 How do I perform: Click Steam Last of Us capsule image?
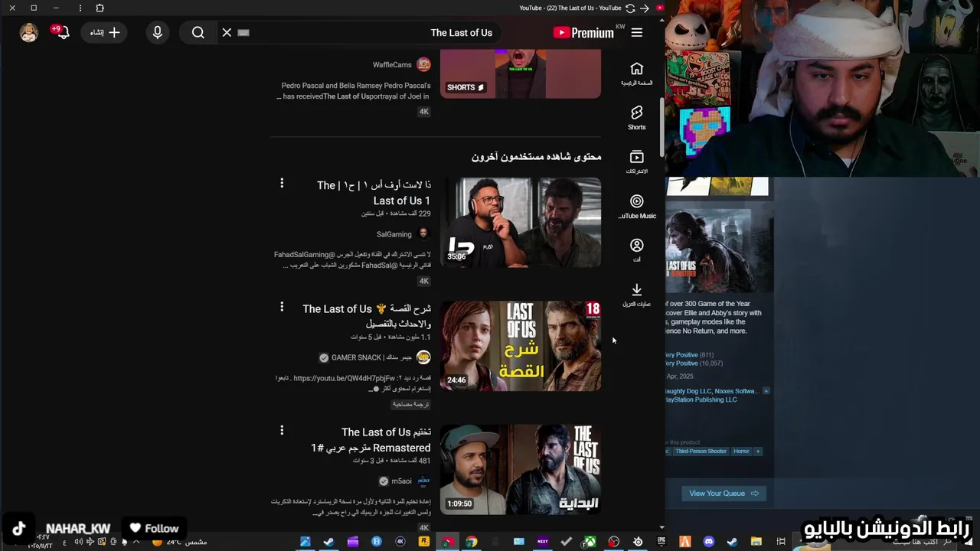tap(718, 251)
